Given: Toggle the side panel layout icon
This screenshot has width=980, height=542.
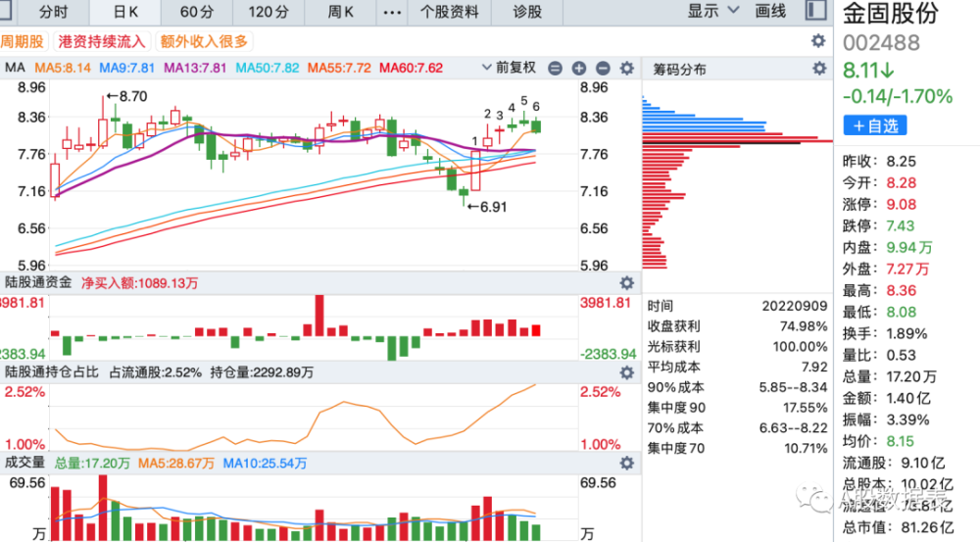Looking at the screenshot, I should (815, 10).
